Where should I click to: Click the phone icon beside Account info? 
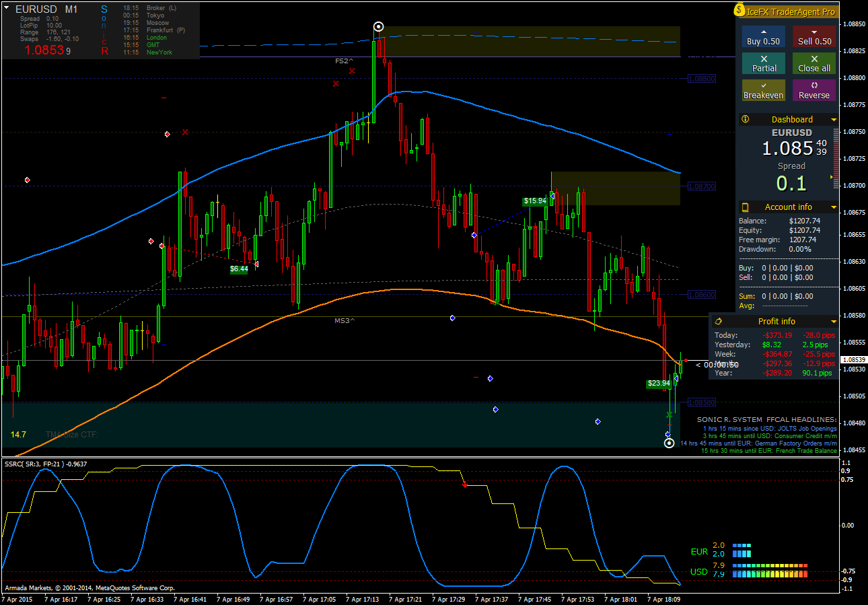[x=745, y=207]
